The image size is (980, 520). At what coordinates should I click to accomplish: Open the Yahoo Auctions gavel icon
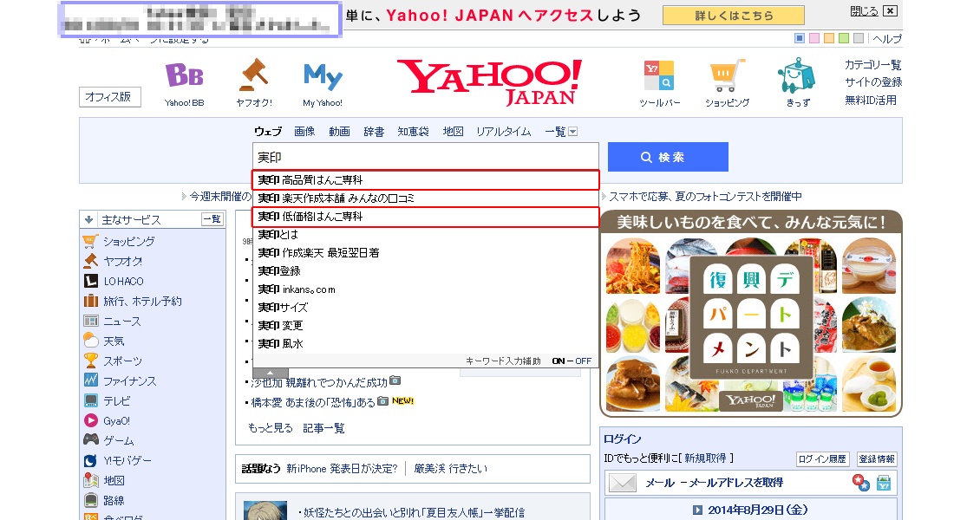tap(254, 75)
